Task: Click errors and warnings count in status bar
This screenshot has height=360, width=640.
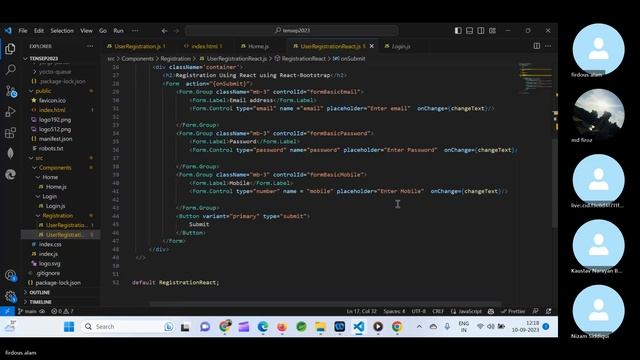Action: point(62,311)
